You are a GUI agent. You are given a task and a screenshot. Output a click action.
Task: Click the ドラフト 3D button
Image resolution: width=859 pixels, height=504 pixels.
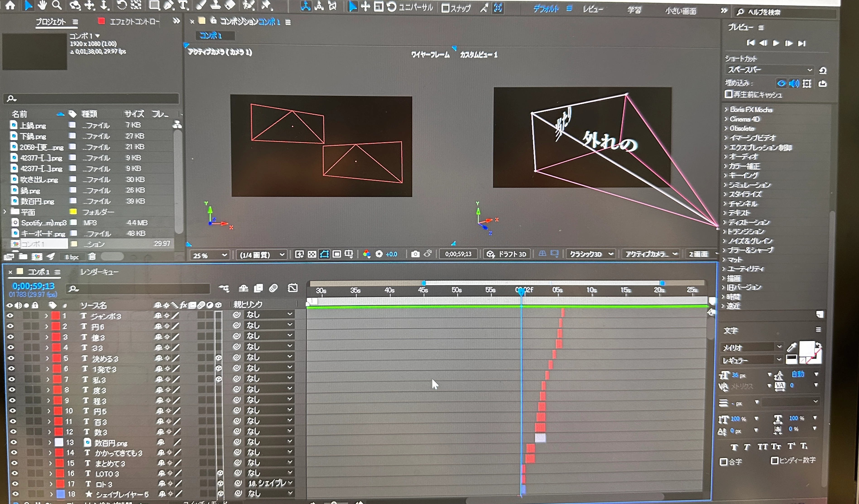[x=507, y=254]
